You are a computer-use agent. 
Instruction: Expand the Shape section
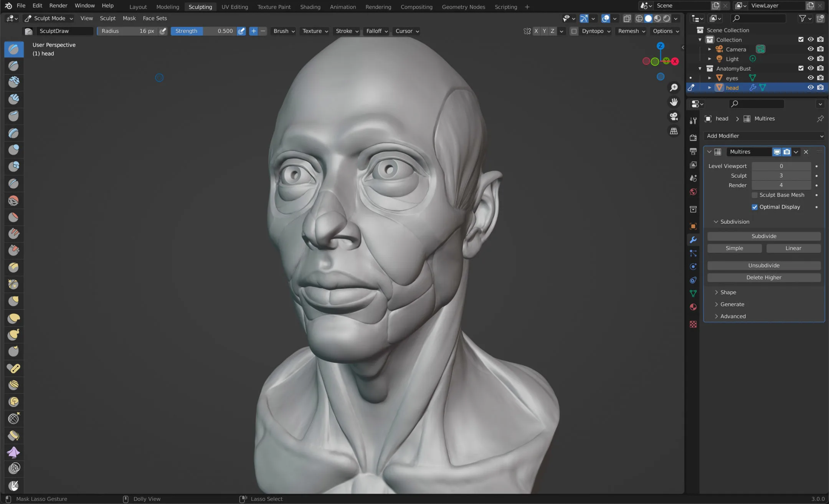[x=728, y=292]
